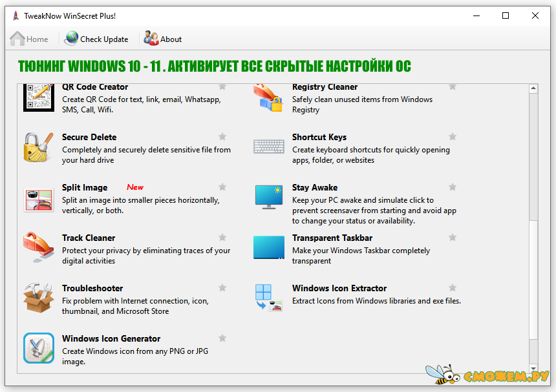
Task: Mark Troubleshooter as favorite star
Action: coord(222,287)
